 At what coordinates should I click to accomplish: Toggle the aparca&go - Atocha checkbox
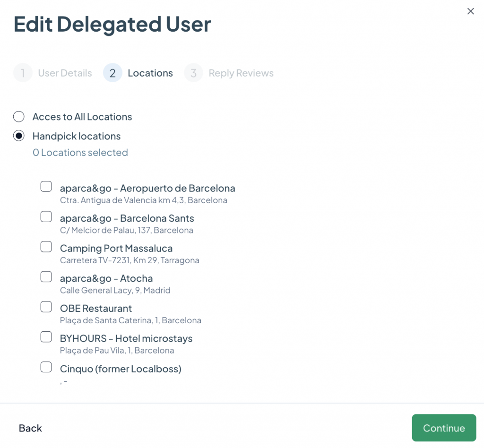(46, 277)
